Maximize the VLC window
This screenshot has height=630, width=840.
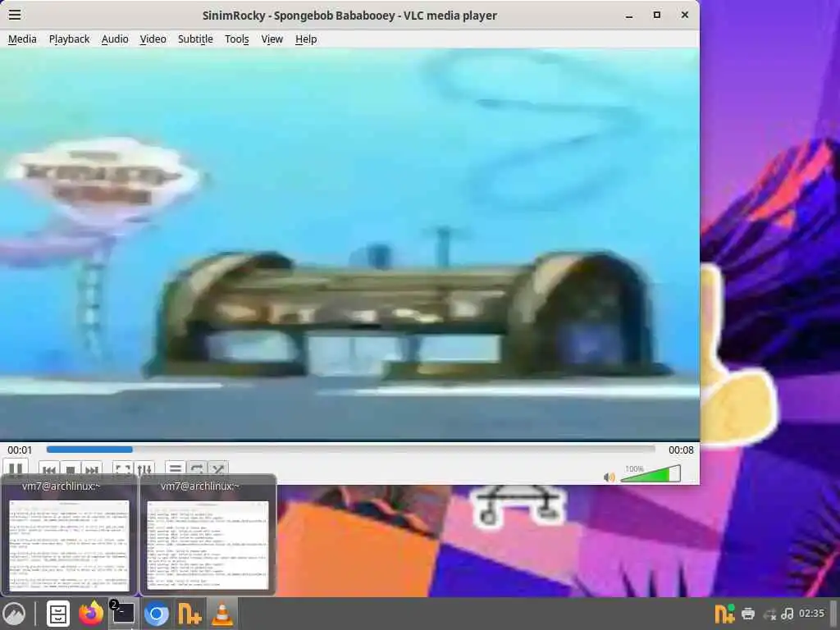657,15
